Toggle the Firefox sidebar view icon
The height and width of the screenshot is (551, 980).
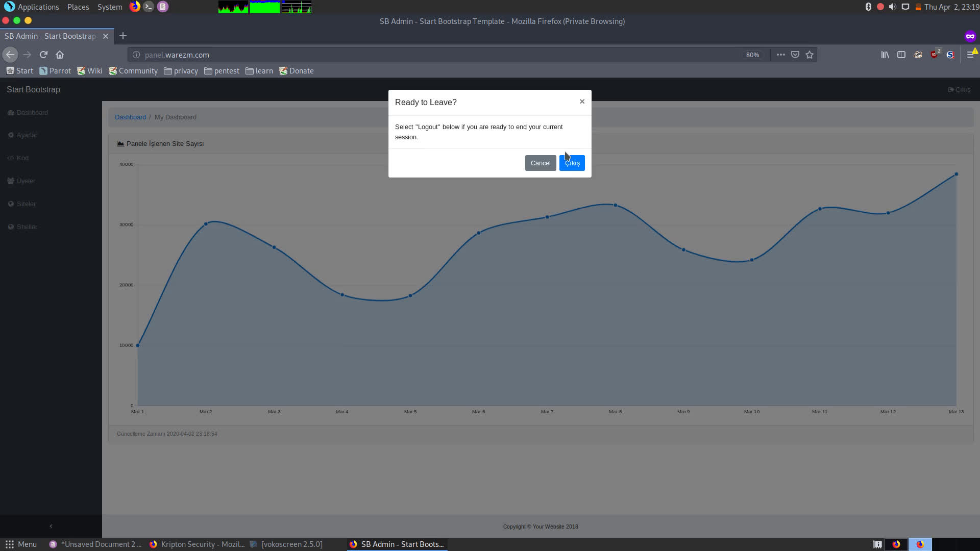tap(901, 55)
